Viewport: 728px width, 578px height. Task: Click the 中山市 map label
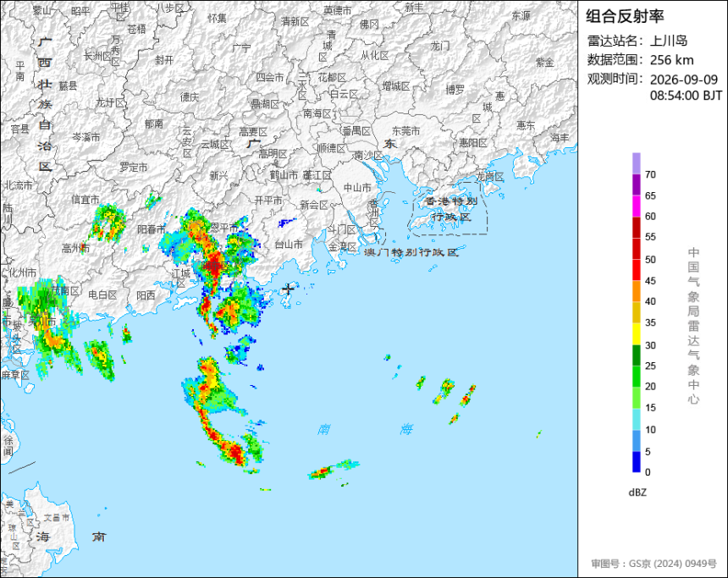[357, 188]
